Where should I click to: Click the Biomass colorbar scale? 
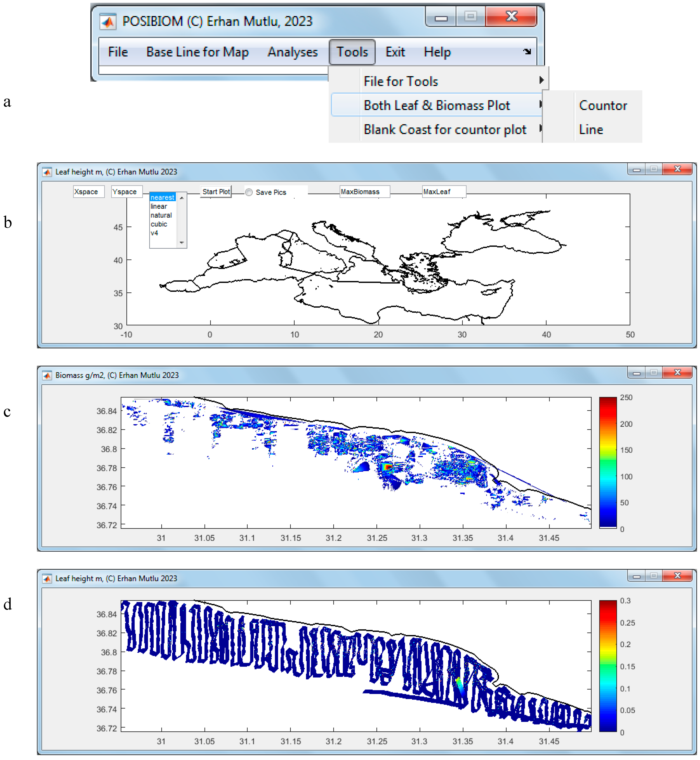[x=608, y=462]
